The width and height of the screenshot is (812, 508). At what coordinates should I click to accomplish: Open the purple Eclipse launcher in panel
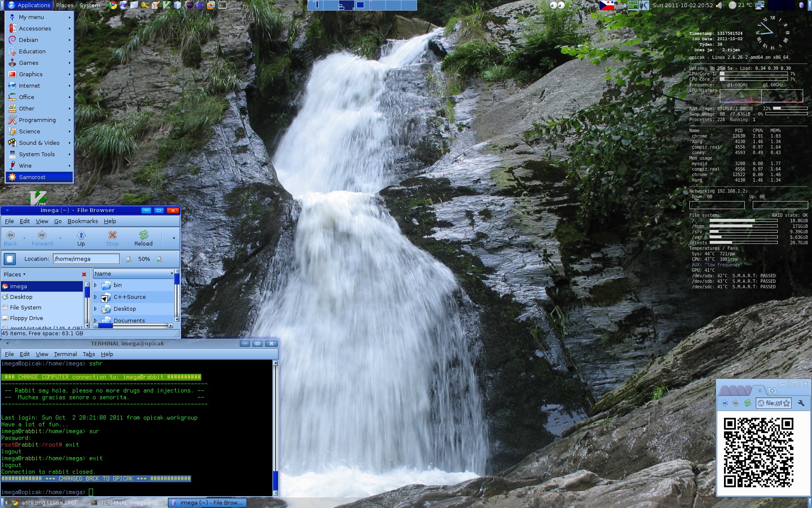point(189,5)
